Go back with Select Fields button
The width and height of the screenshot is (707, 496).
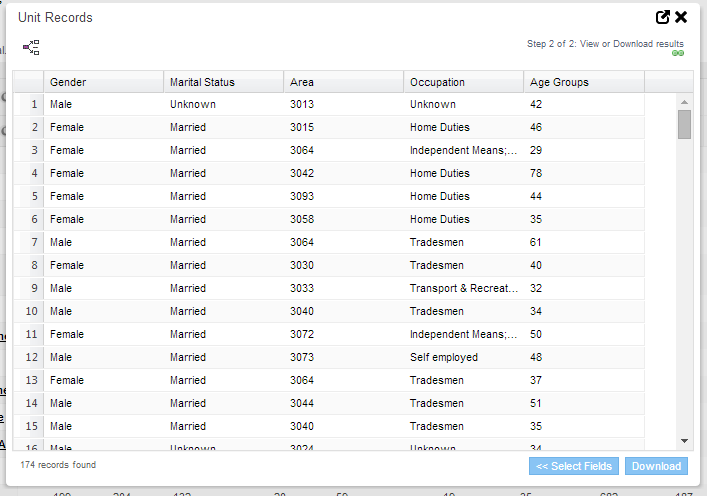click(574, 466)
